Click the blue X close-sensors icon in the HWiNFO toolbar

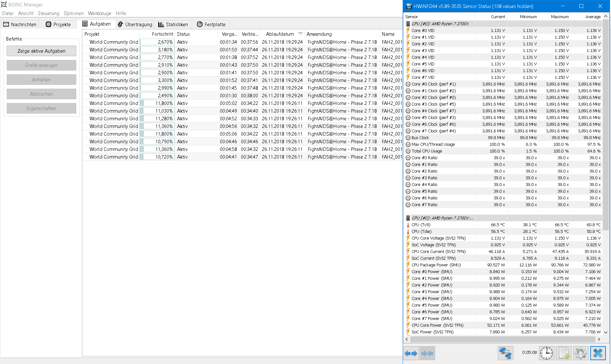coord(598,353)
